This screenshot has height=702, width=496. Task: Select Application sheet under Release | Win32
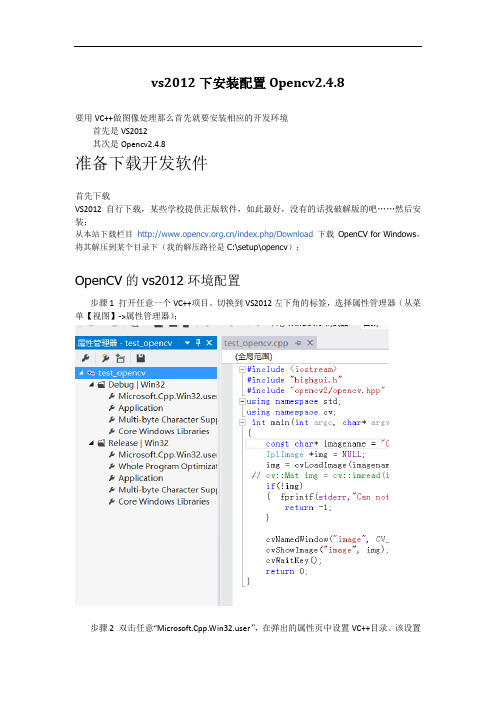pyautogui.click(x=141, y=478)
